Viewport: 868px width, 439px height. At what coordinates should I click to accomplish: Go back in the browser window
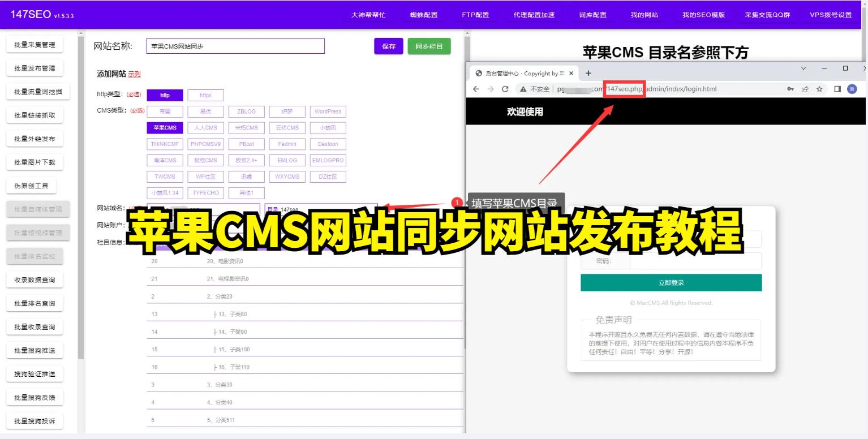click(x=476, y=89)
